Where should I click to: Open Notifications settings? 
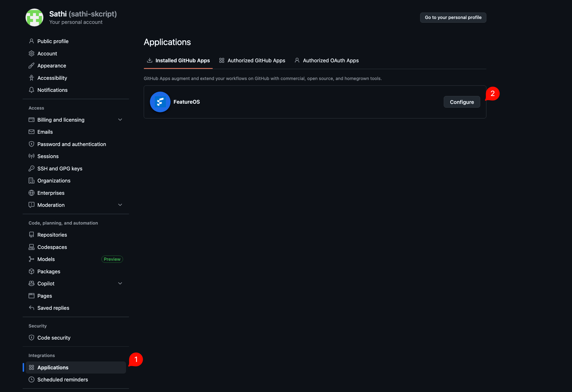point(76,90)
